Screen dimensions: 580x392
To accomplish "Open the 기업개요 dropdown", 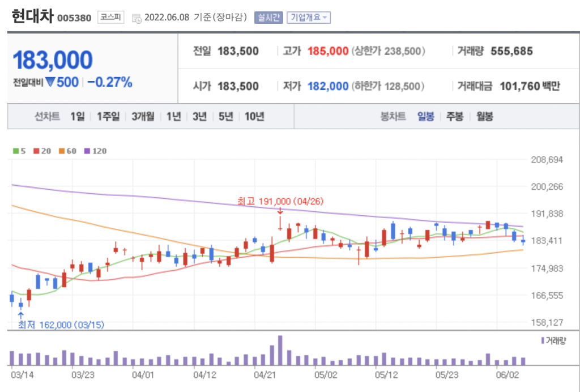I will 308,18.
